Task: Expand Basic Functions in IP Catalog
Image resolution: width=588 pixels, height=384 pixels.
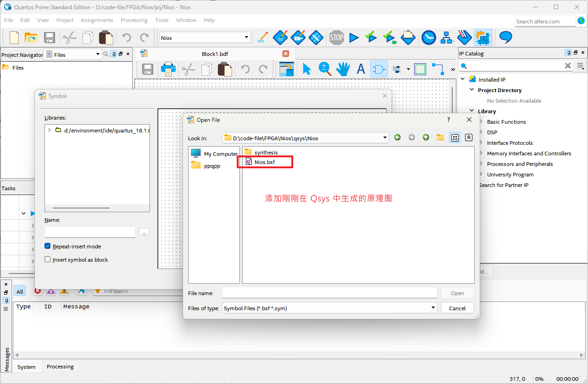Action: 481,122
